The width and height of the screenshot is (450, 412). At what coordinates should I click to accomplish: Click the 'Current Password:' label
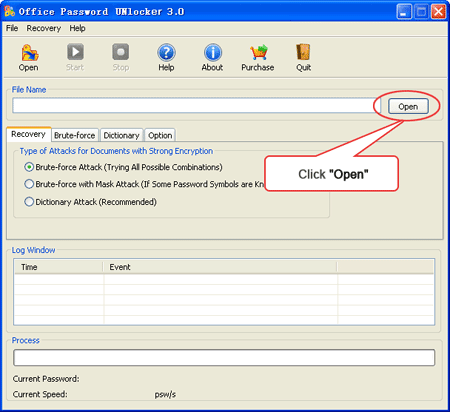pos(46,379)
